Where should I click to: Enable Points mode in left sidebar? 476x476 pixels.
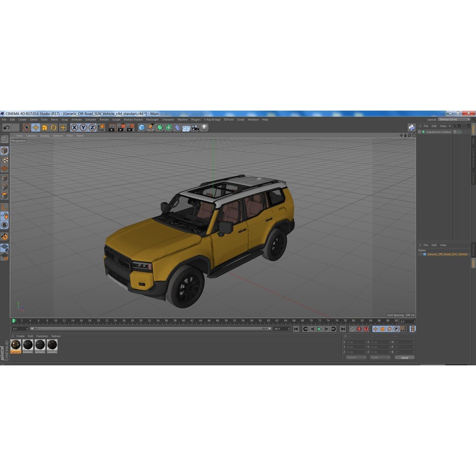tap(4, 178)
